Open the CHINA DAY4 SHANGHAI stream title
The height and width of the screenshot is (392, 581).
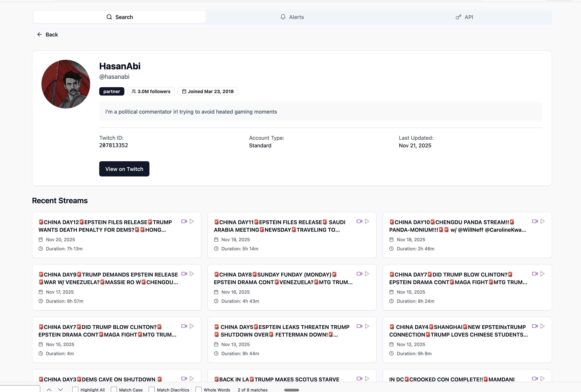pos(459,331)
